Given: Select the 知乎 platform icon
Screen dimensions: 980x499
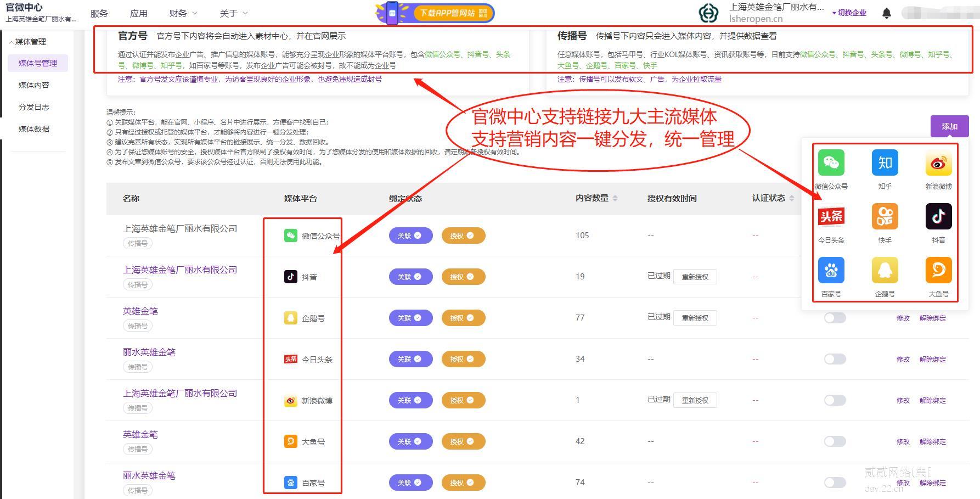Looking at the screenshot, I should (x=885, y=162).
